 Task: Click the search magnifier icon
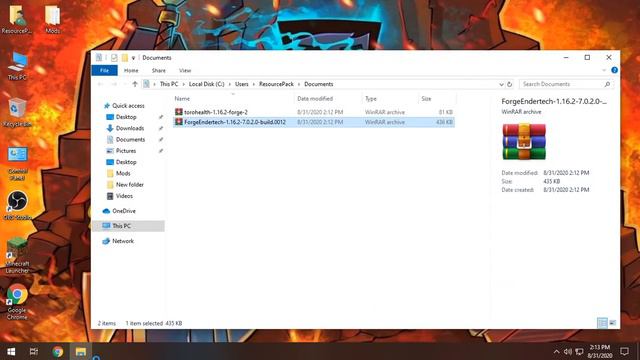(x=607, y=84)
